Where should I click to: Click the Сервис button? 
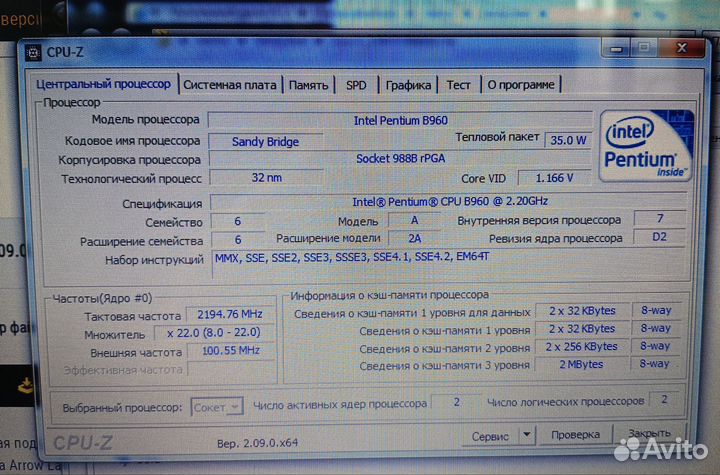pos(489,436)
